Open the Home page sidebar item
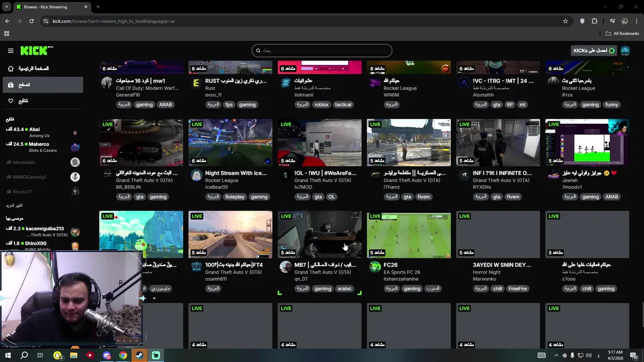Image resolution: width=644 pixels, height=362 pixels. point(42,68)
